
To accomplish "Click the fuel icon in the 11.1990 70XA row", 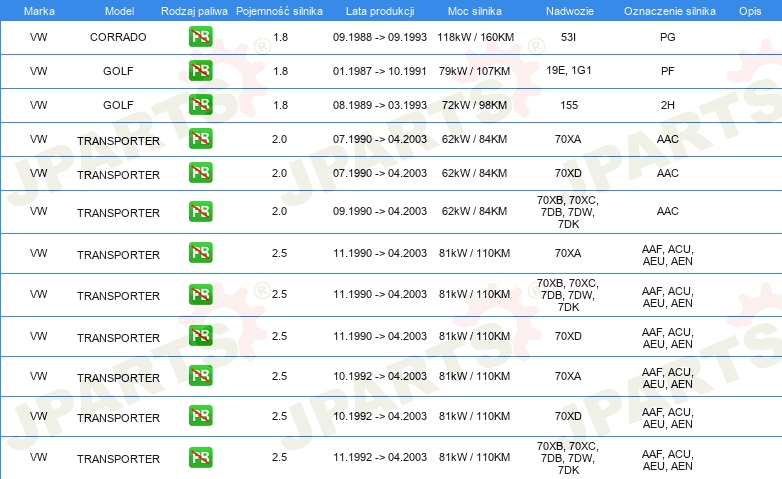I will (200, 252).
